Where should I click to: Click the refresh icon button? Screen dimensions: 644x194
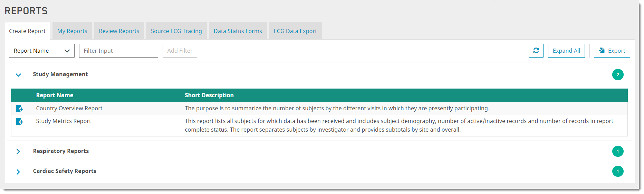(536, 51)
